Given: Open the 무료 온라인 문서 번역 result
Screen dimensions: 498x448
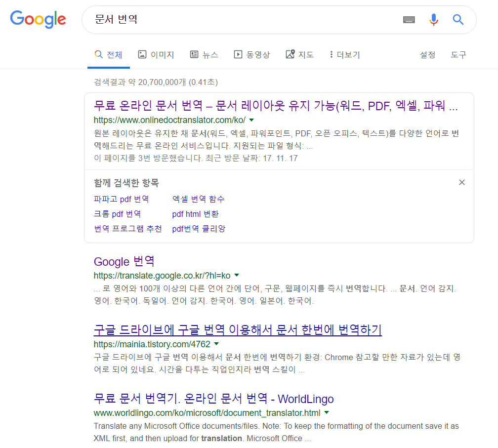Looking at the screenshot, I should coord(276,105).
